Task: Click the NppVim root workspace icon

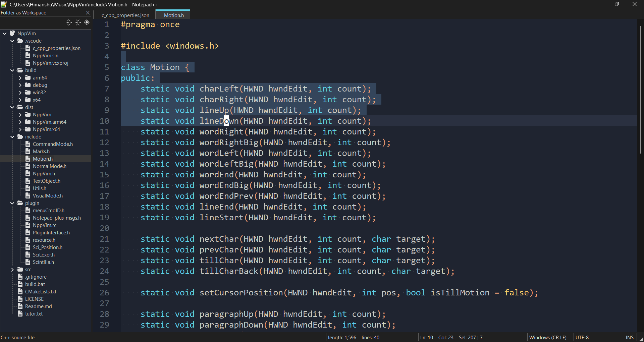Action: click(x=13, y=34)
